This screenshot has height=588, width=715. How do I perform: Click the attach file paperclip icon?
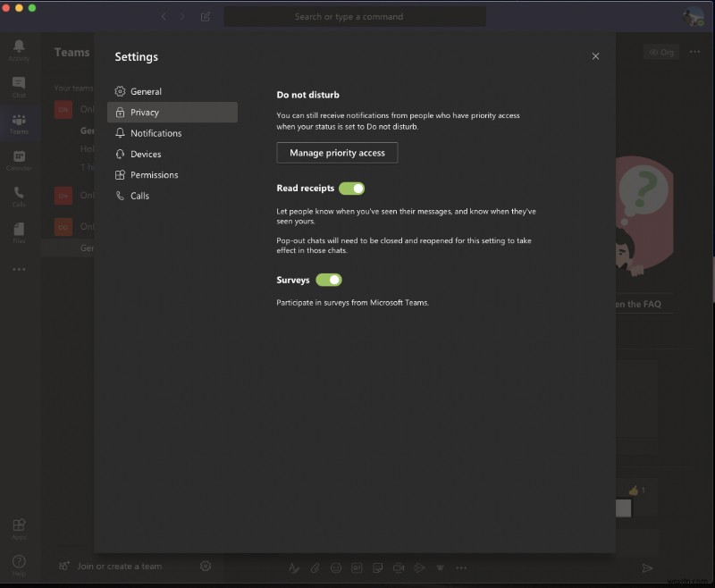click(x=315, y=568)
